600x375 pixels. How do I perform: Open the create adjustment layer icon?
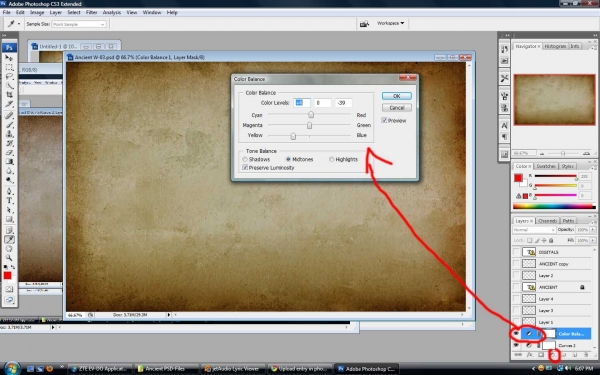[553, 355]
